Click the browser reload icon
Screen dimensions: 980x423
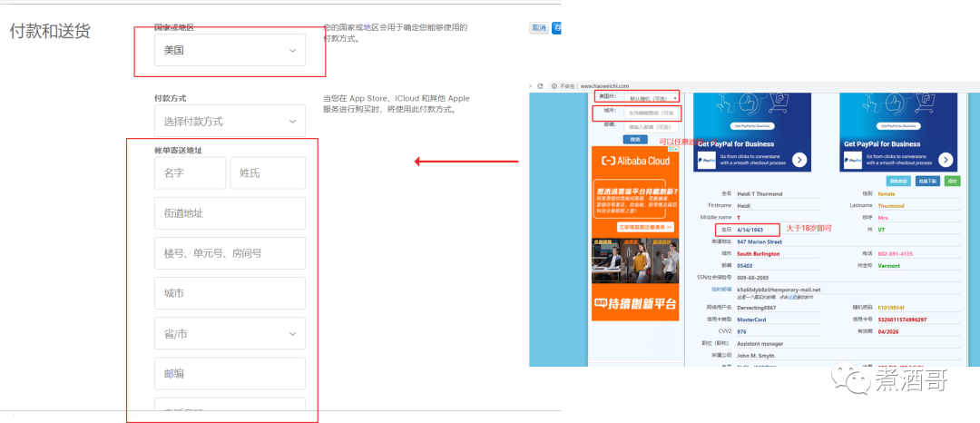(x=541, y=85)
